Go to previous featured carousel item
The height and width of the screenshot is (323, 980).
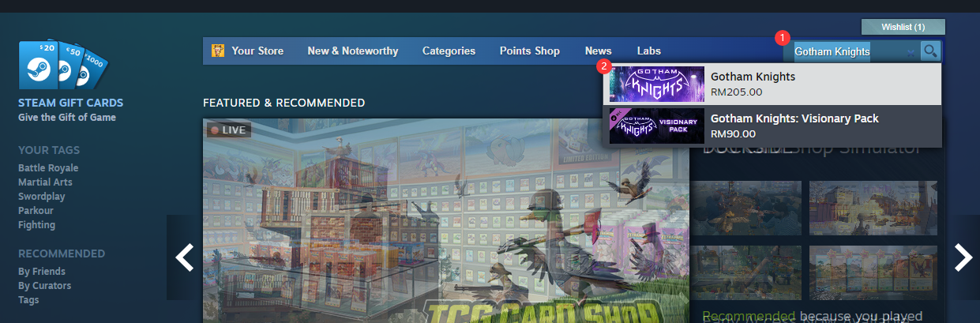click(184, 257)
